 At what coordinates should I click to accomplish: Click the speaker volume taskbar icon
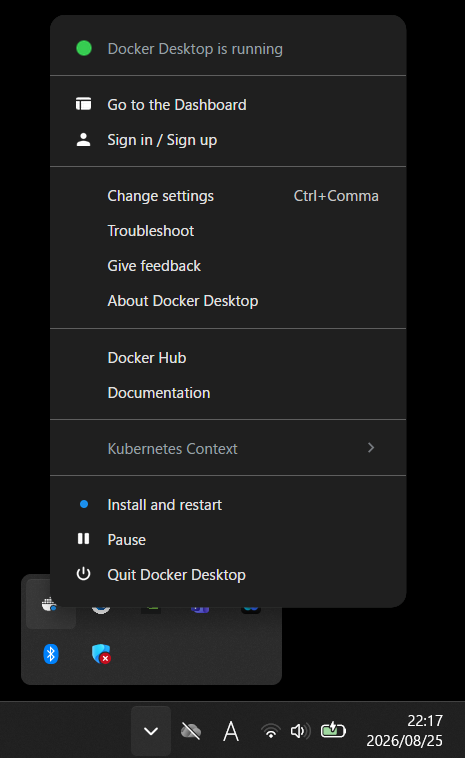tap(300, 731)
